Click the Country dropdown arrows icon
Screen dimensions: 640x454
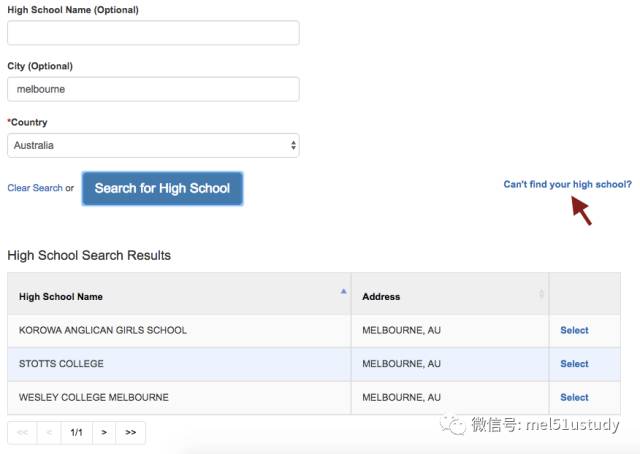(293, 145)
